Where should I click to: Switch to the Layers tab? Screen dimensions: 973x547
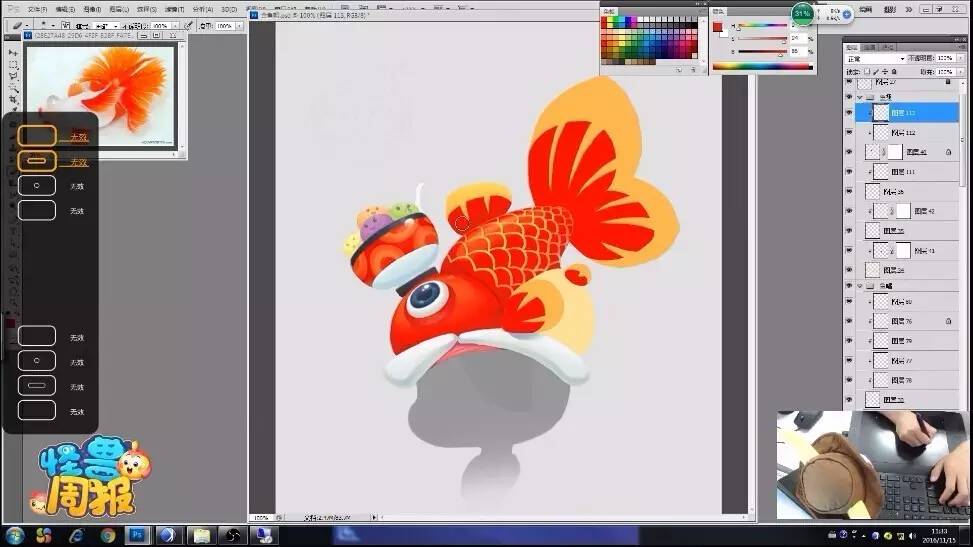(853, 47)
